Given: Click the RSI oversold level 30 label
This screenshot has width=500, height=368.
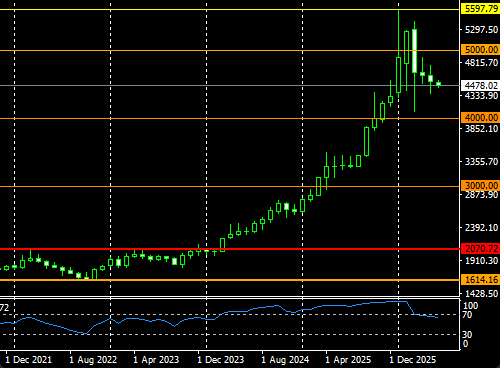Looking at the screenshot, I should (x=467, y=335).
